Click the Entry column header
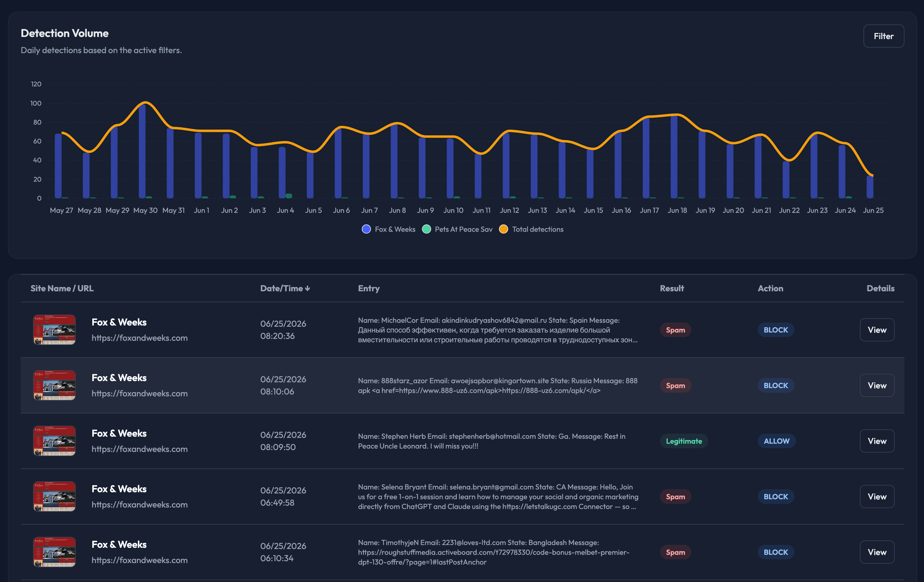The image size is (924, 582). coord(369,288)
